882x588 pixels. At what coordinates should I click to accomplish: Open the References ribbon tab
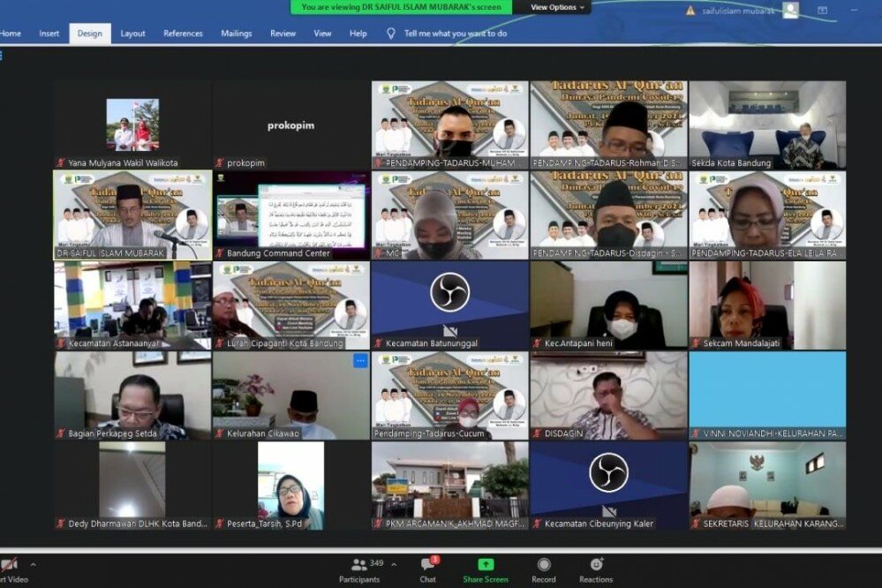(183, 34)
